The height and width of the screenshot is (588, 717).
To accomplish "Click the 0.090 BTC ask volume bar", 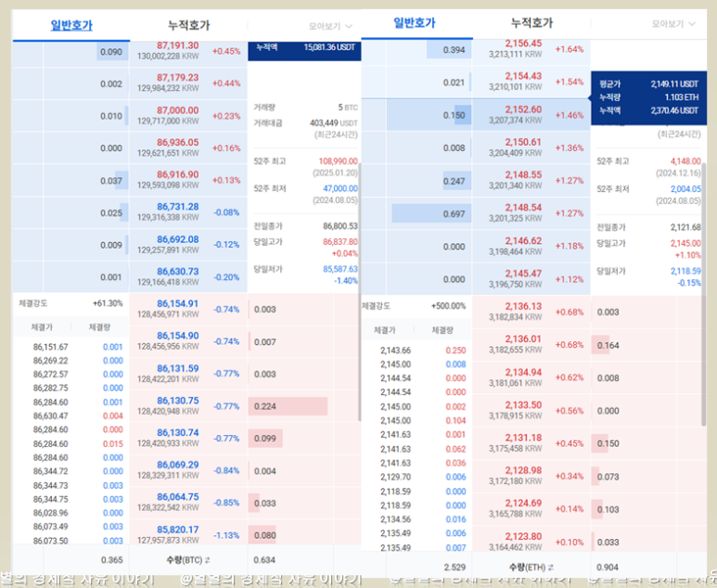I will (x=112, y=52).
